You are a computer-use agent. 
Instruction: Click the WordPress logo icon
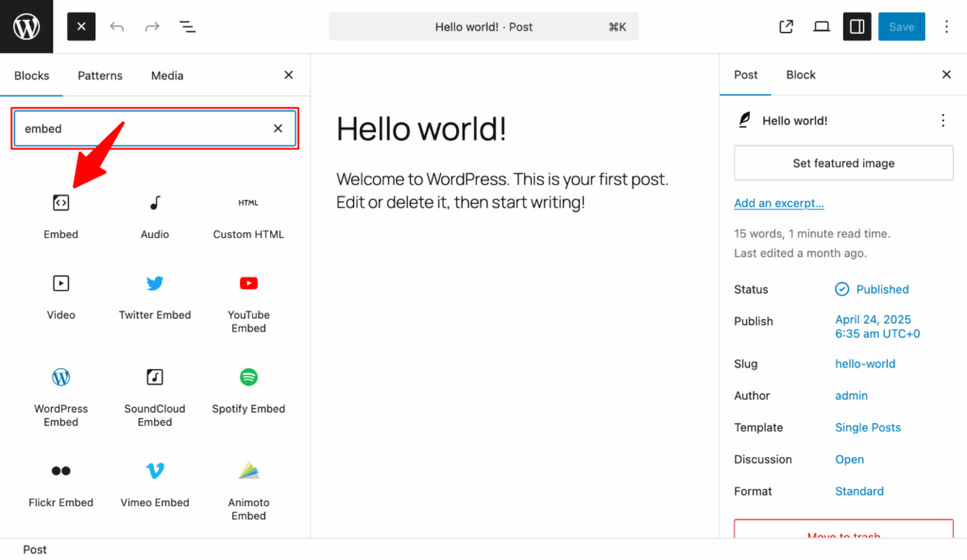point(25,25)
